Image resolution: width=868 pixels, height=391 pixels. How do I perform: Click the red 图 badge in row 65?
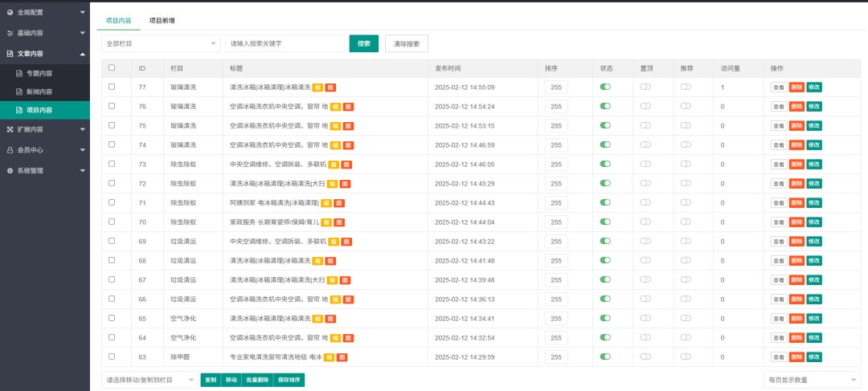click(330, 319)
